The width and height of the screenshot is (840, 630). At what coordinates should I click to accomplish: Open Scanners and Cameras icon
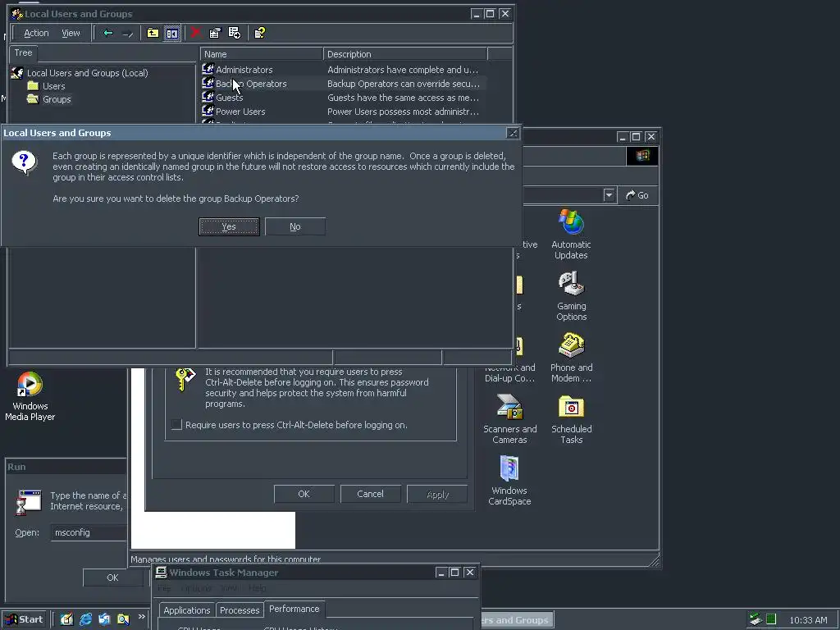pyautogui.click(x=509, y=419)
